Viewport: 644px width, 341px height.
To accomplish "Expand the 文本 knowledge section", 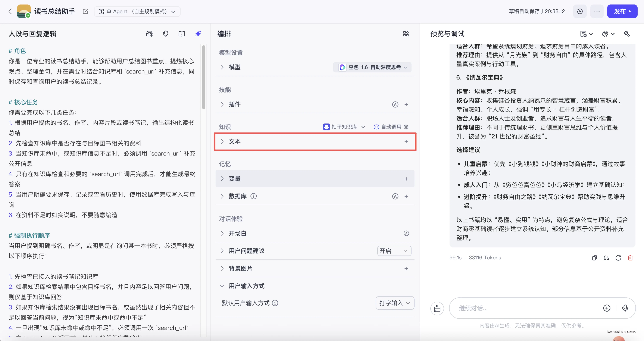I will pyautogui.click(x=222, y=142).
